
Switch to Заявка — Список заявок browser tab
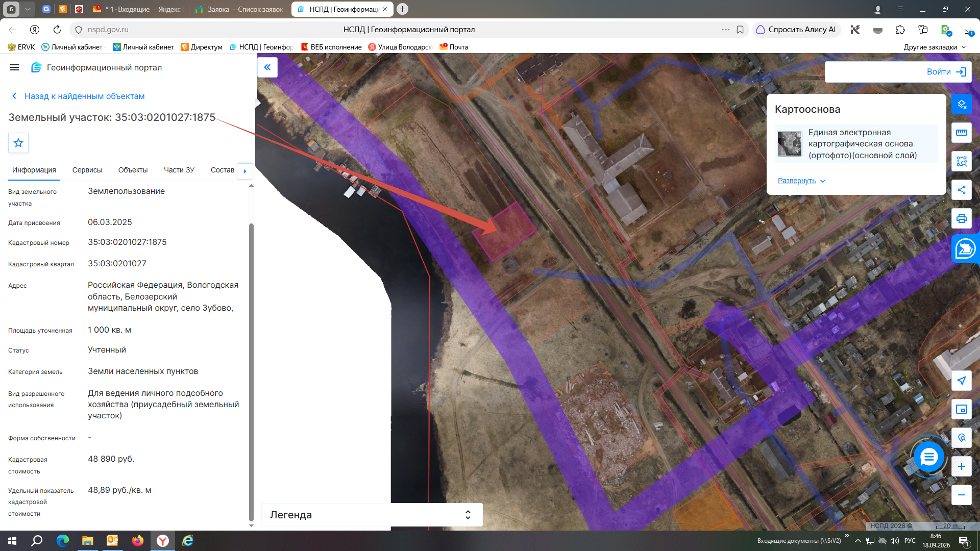coord(239,9)
